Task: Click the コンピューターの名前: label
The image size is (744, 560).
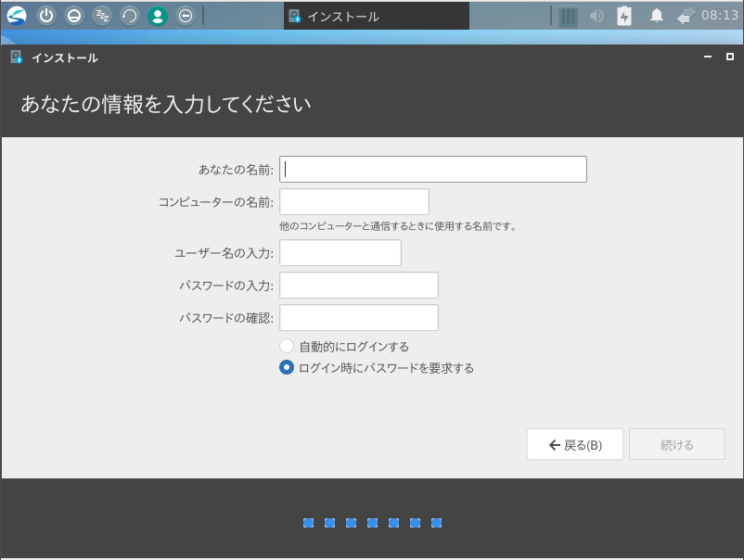Action: (x=216, y=202)
